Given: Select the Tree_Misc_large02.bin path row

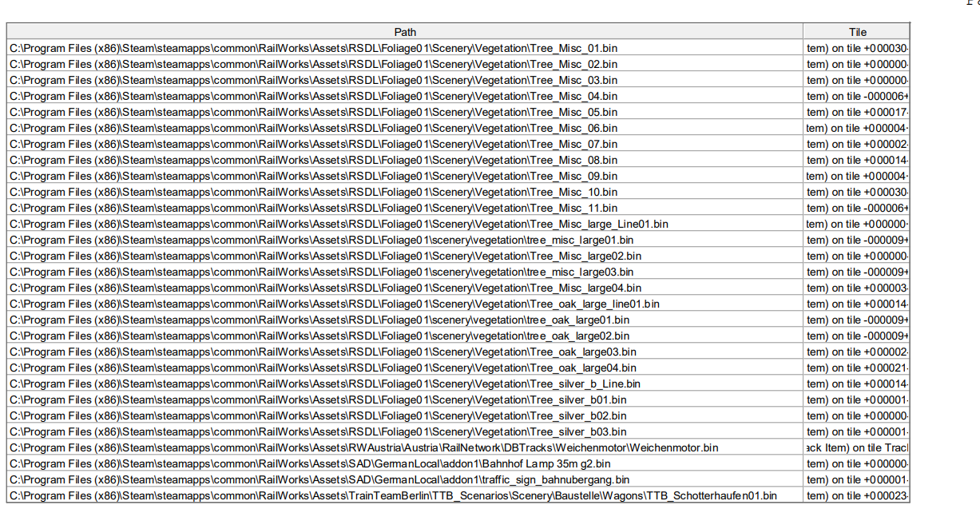Looking at the screenshot, I should click(405, 256).
